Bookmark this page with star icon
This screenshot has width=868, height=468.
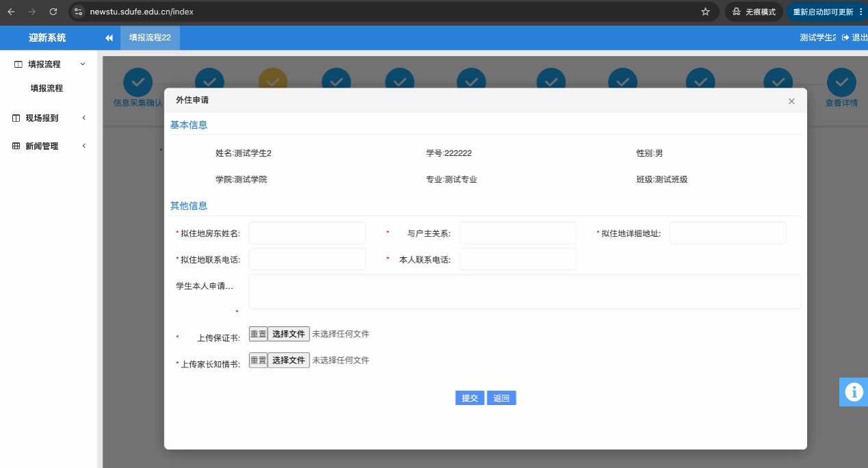pyautogui.click(x=705, y=12)
